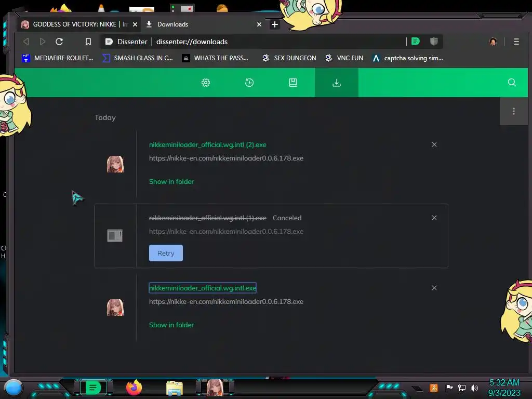Select the downloads icon in green bar
Screen dimensions: 532x399
337,83
